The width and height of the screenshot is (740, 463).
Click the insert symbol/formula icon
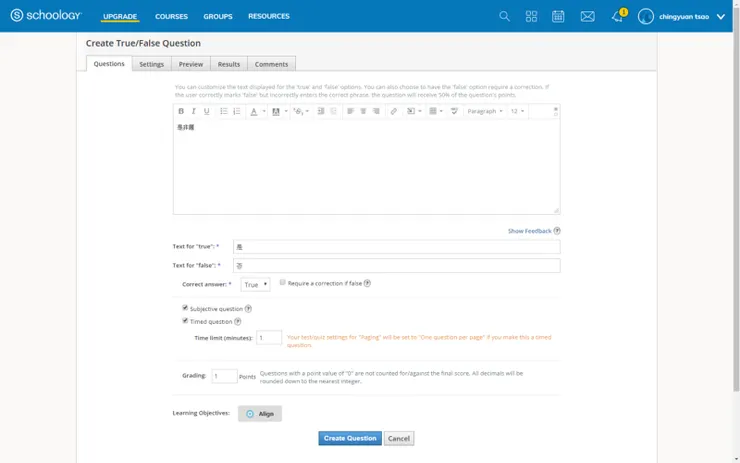point(298,111)
